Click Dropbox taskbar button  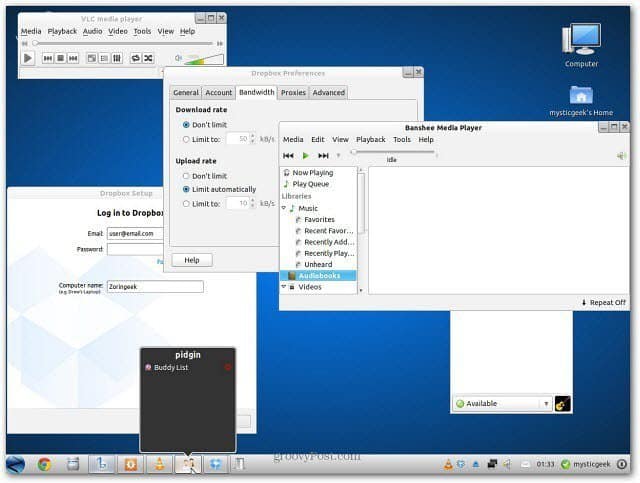[x=216, y=465]
